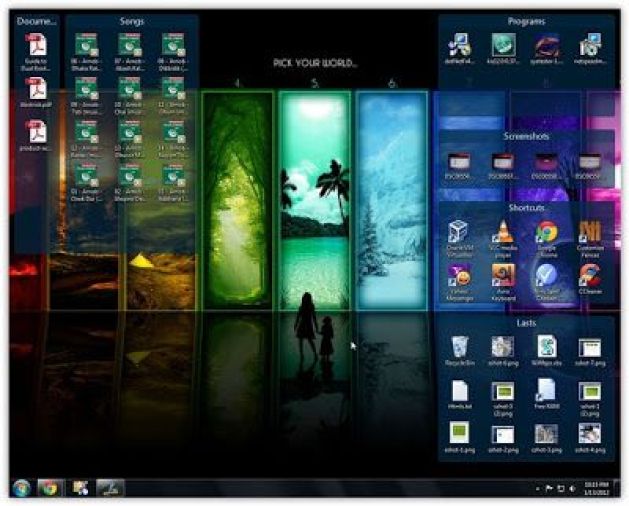
Task: Select song track 06 in Songs fence
Action: pos(86,52)
